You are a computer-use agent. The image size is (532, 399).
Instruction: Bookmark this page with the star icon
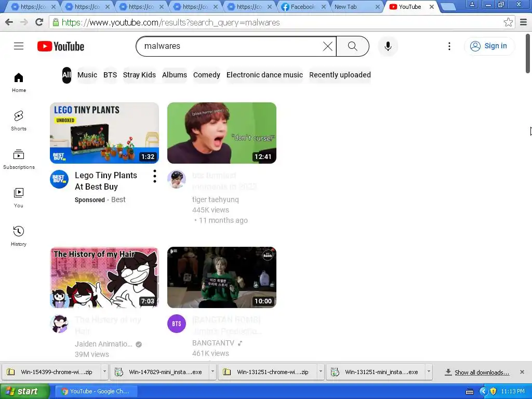(x=508, y=22)
